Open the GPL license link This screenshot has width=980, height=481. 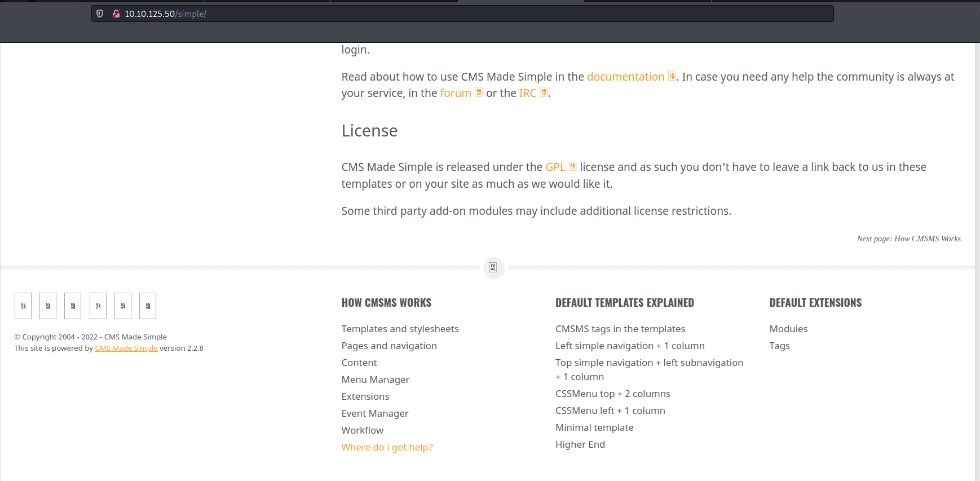555,167
